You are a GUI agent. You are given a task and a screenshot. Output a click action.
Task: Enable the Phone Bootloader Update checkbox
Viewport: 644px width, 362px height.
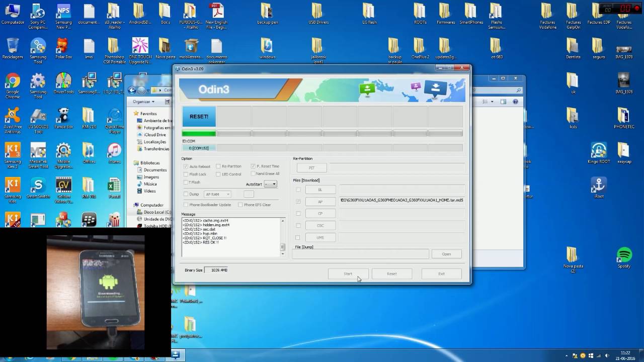tap(186, 205)
